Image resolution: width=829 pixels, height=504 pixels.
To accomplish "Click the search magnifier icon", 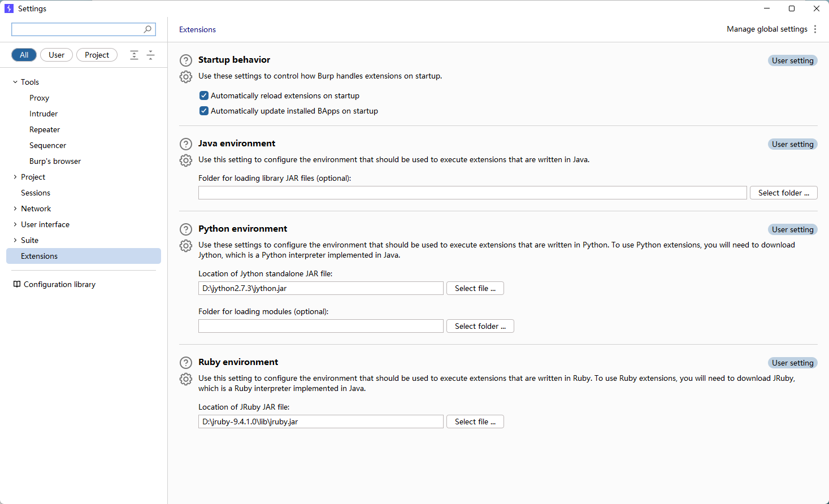I will click(x=147, y=29).
